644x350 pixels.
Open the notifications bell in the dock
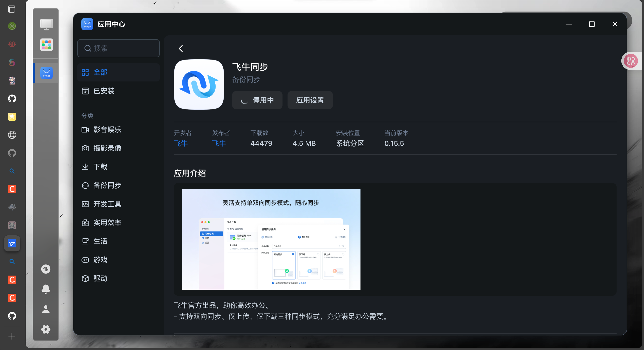(46, 289)
